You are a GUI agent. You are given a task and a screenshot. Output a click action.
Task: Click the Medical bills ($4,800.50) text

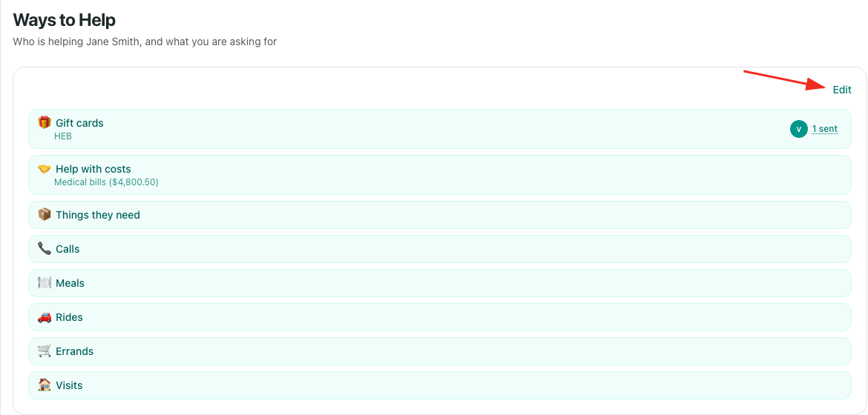[x=106, y=182]
